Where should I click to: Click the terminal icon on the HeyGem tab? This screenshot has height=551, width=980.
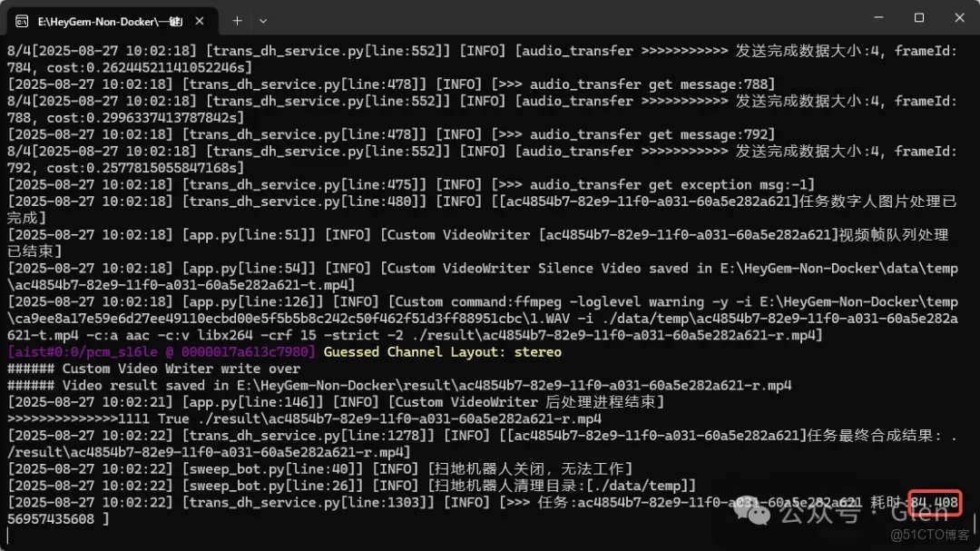pyautogui.click(x=22, y=21)
